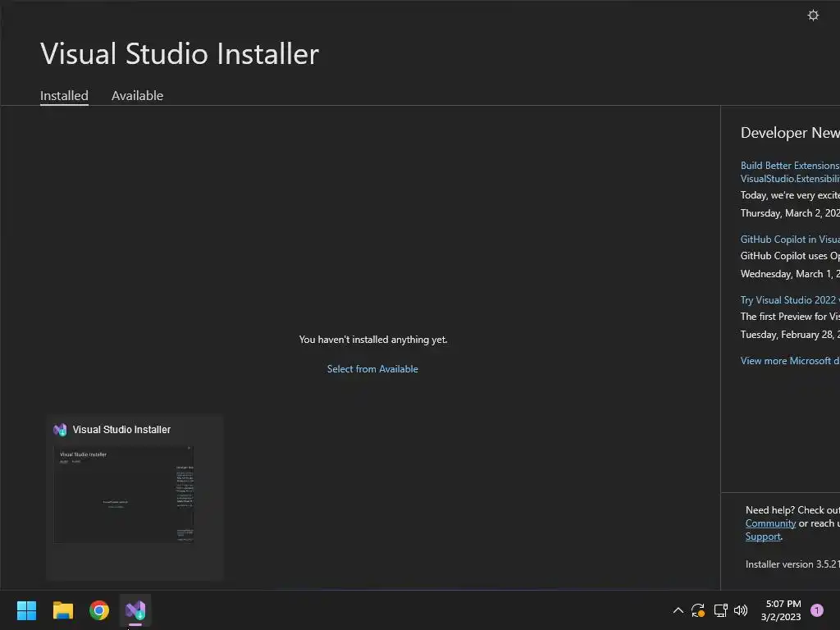
Task: Click the sync update tray icon
Action: click(x=697, y=610)
